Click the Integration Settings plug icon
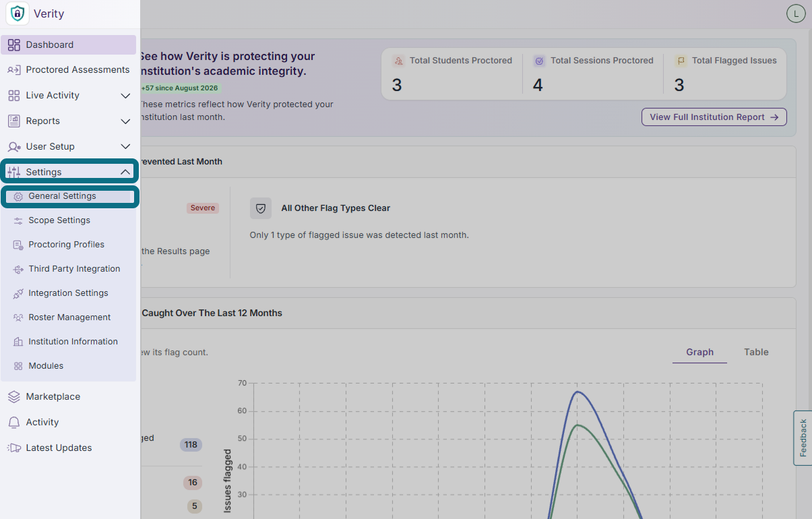This screenshot has height=519, width=812. [18, 294]
